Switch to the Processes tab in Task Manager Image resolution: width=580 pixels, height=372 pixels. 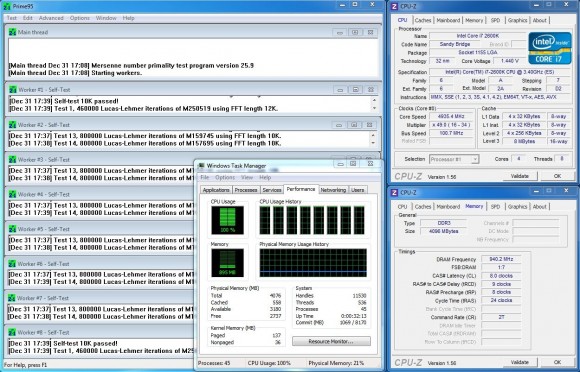[x=246, y=190]
